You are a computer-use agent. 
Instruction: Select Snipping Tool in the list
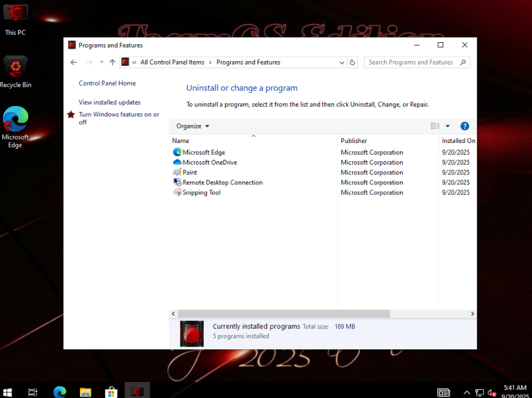[x=323, y=192]
